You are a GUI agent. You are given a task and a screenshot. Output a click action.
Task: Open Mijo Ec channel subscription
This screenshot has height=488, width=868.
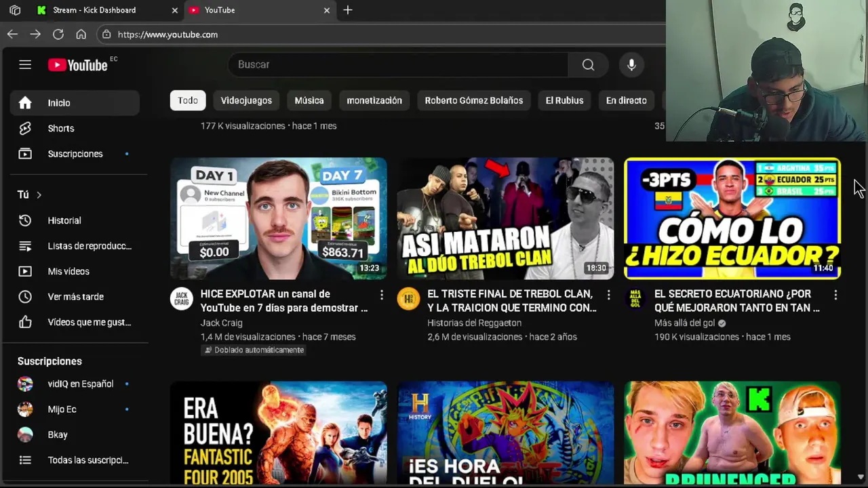pyautogui.click(x=75, y=409)
